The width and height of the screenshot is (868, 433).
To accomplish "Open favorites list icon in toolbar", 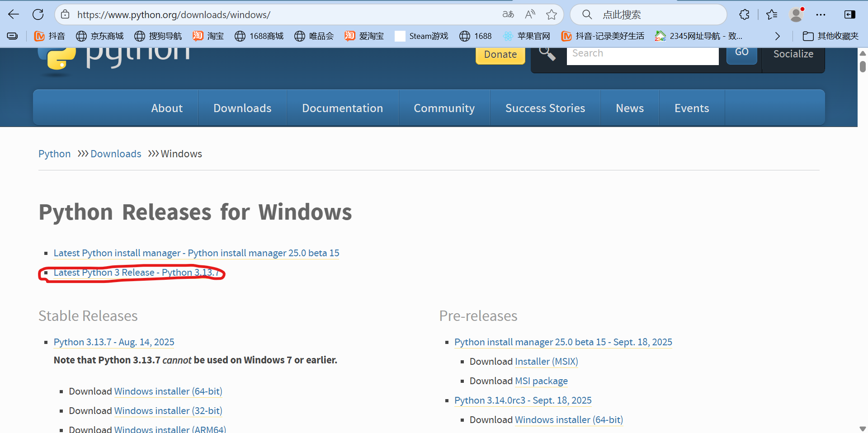I will tap(772, 14).
